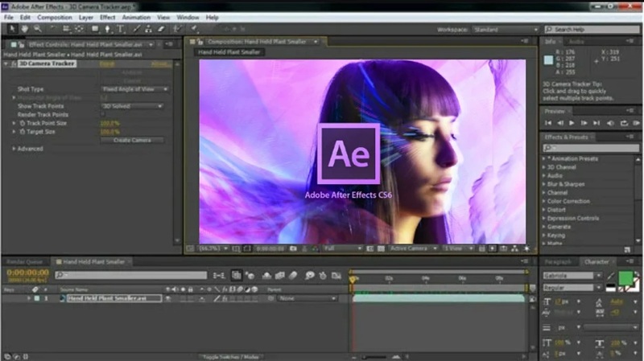The image size is (644, 361).
Task: Open viewer magnification ratio dropdown
Action: coord(213,248)
